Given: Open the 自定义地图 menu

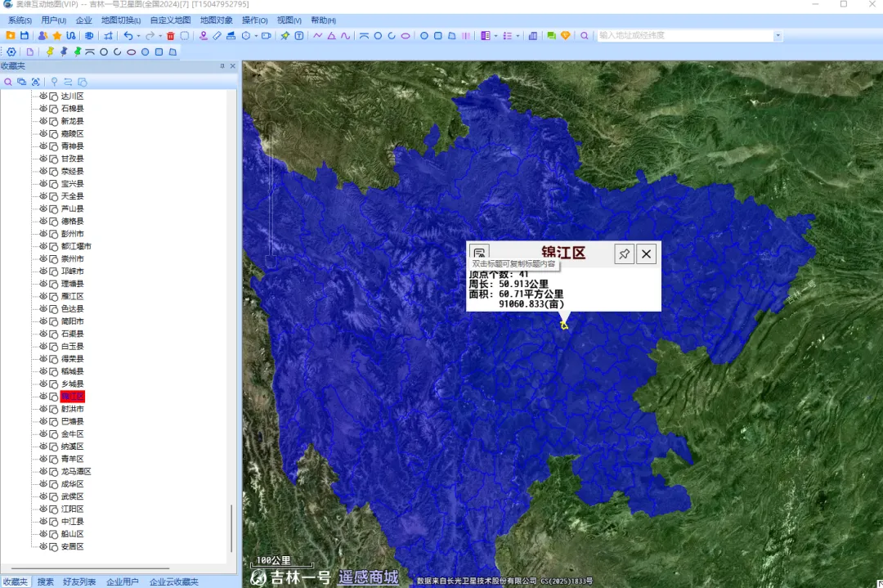Looking at the screenshot, I should [x=171, y=20].
